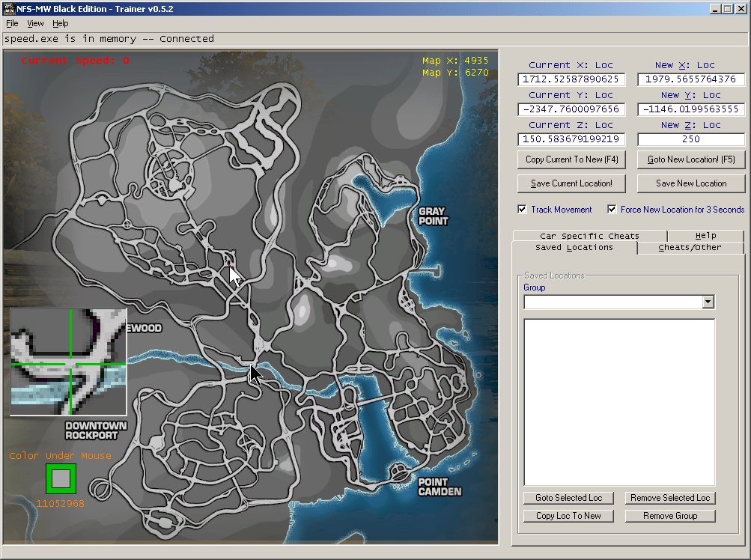This screenshot has width=751, height=560.
Task: Switch to the Cheats/Other tab
Action: [x=690, y=247]
